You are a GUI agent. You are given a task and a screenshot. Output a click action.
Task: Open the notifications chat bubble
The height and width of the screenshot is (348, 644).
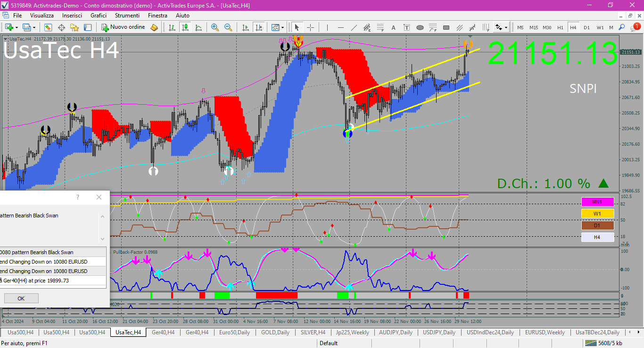(635, 27)
